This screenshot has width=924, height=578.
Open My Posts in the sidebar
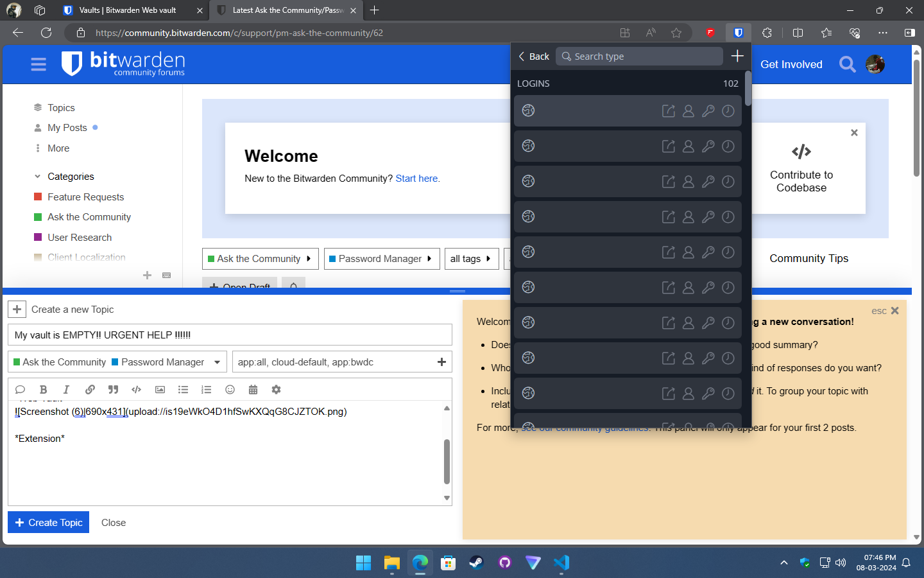pos(66,128)
